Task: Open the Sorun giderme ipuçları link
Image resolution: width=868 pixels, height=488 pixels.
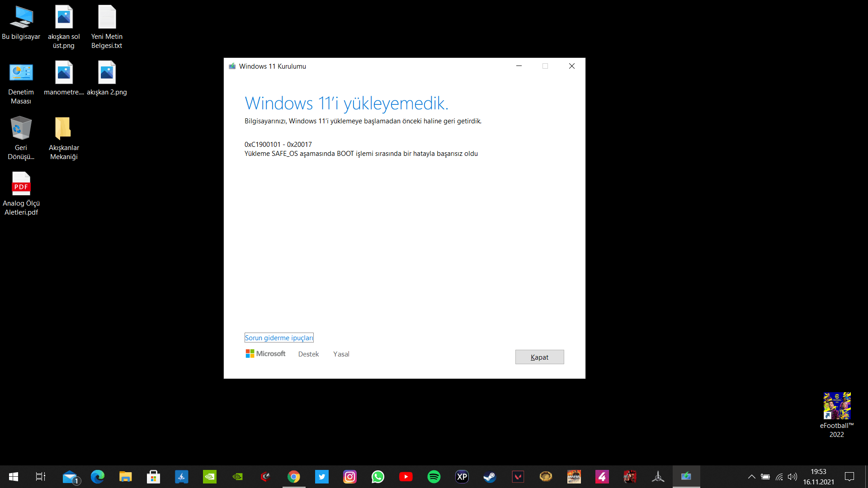Action: 278,338
